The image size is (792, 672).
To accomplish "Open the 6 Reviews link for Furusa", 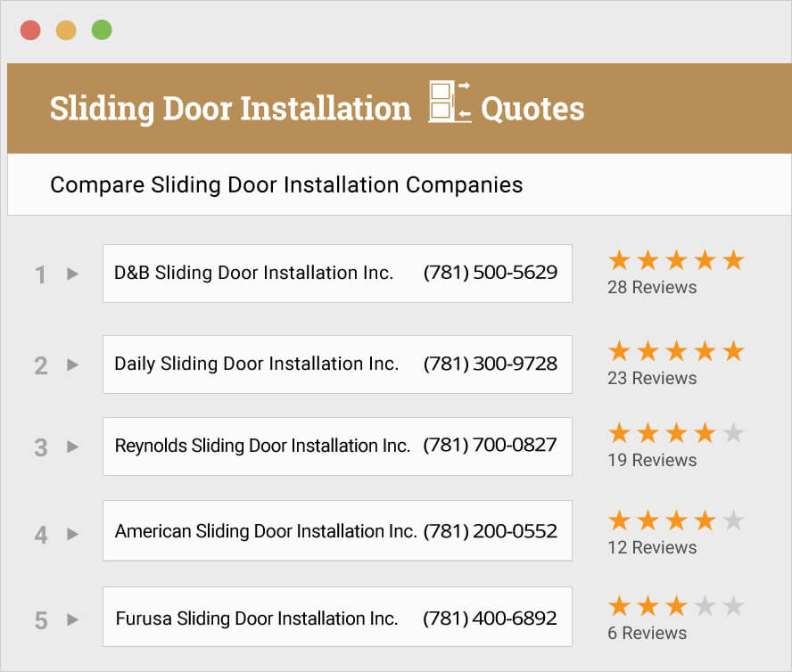I will (647, 633).
